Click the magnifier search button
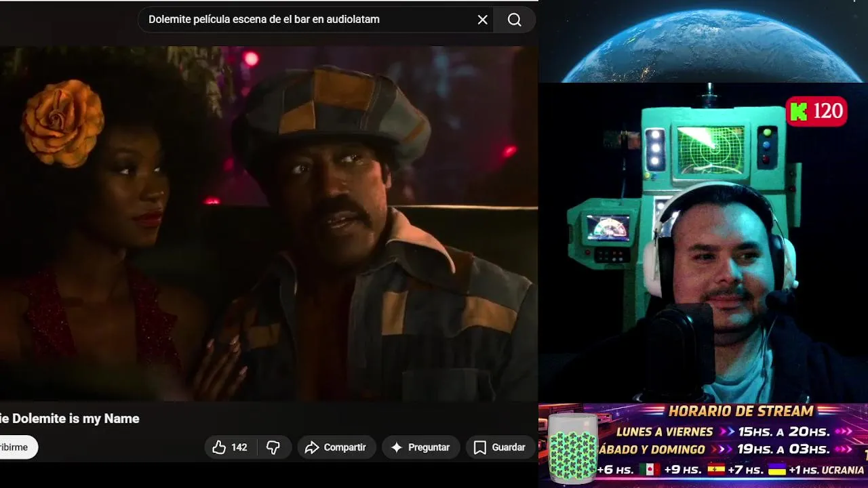The image size is (868, 488). pyautogui.click(x=515, y=20)
